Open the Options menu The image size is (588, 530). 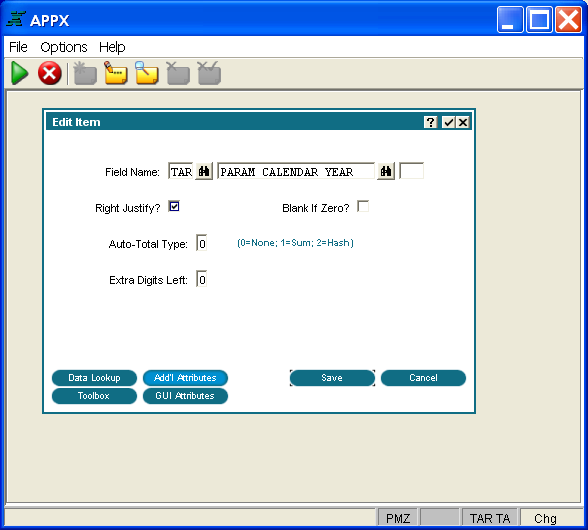click(x=64, y=47)
